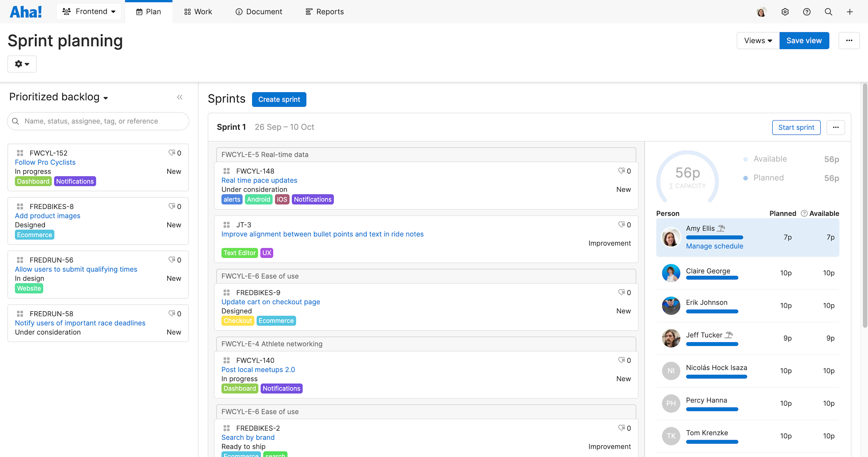The image size is (868, 457).
Task: Click the Create sprint button
Action: tap(279, 99)
